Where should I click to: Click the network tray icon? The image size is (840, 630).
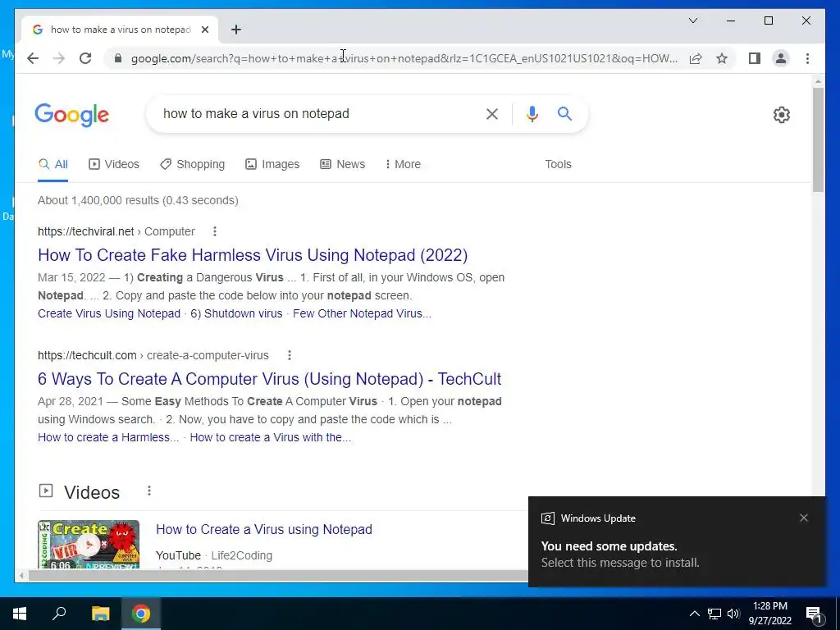point(714,614)
